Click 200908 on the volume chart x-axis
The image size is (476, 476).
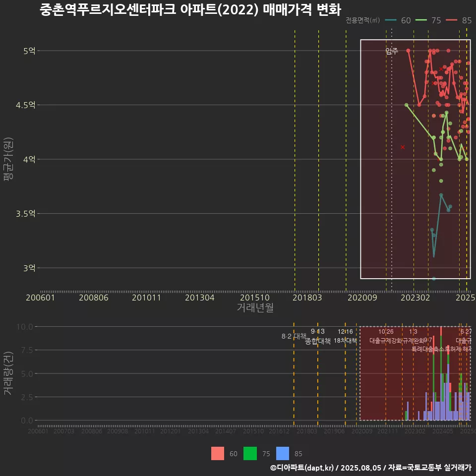[118, 431]
